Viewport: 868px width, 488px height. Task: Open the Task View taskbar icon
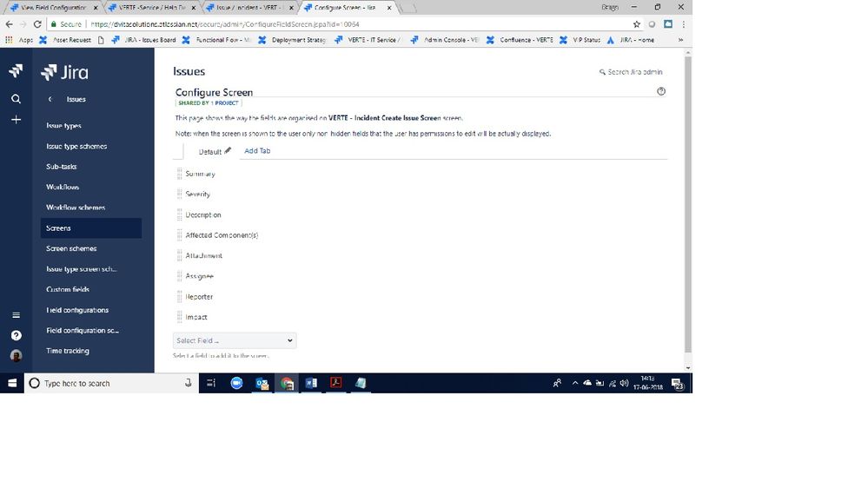click(211, 383)
